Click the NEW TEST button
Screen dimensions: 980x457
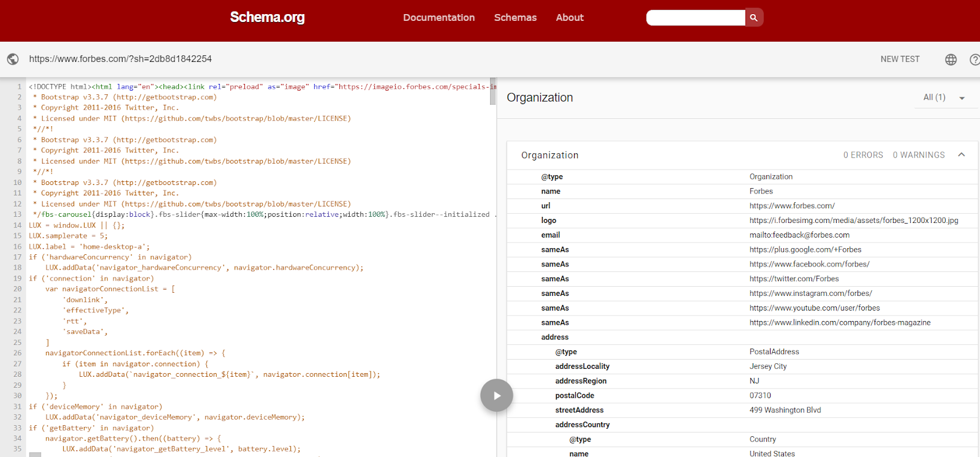click(900, 59)
